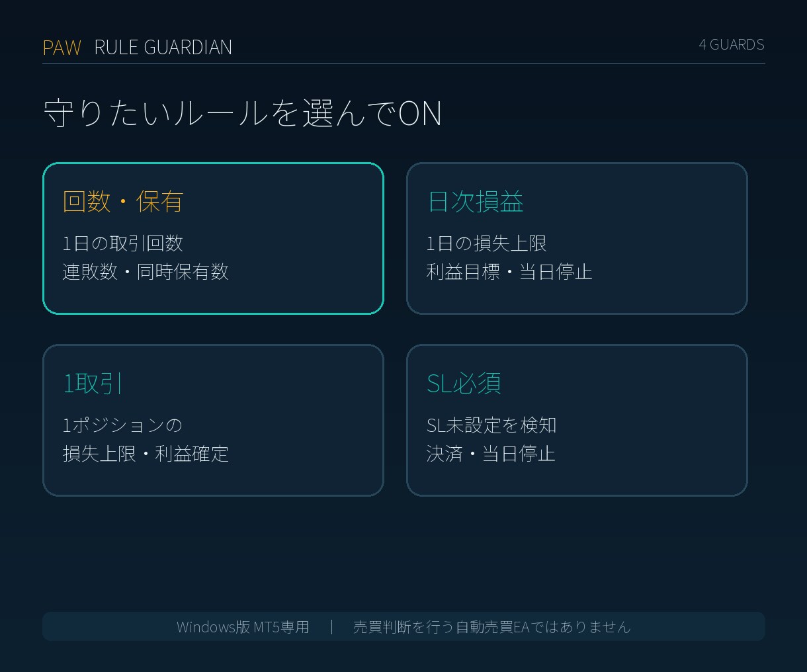807x672 pixels.
Task: Select the 1取引 rule card
Action: click(213, 420)
